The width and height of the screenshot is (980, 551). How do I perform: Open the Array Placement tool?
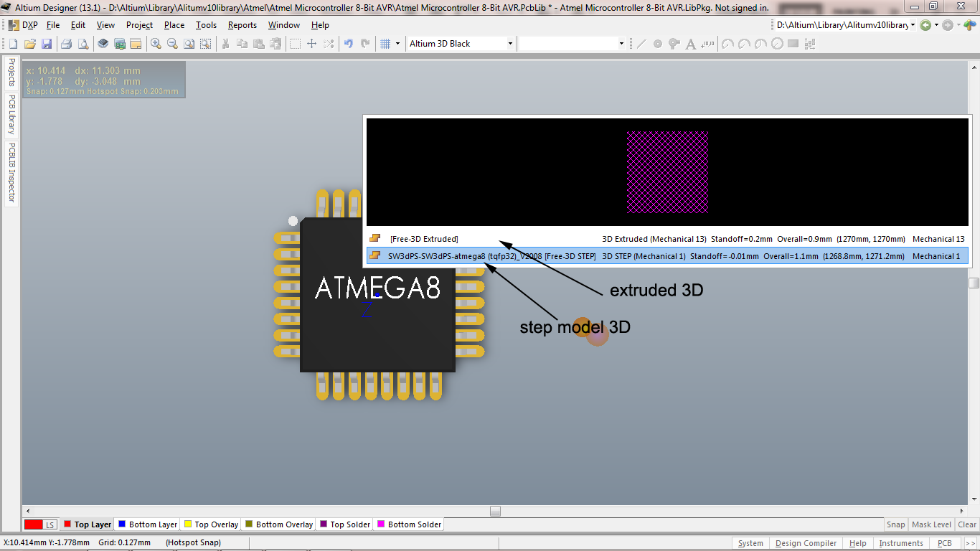[809, 44]
